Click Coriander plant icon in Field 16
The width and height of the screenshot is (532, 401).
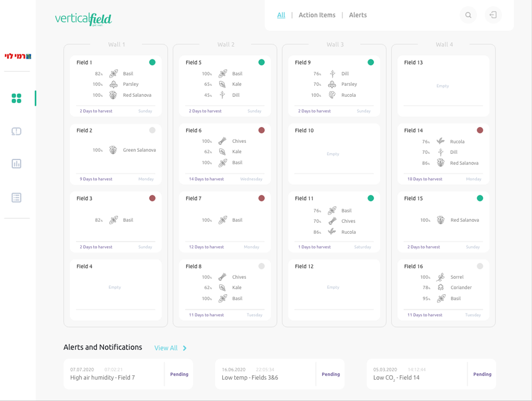coord(441,287)
